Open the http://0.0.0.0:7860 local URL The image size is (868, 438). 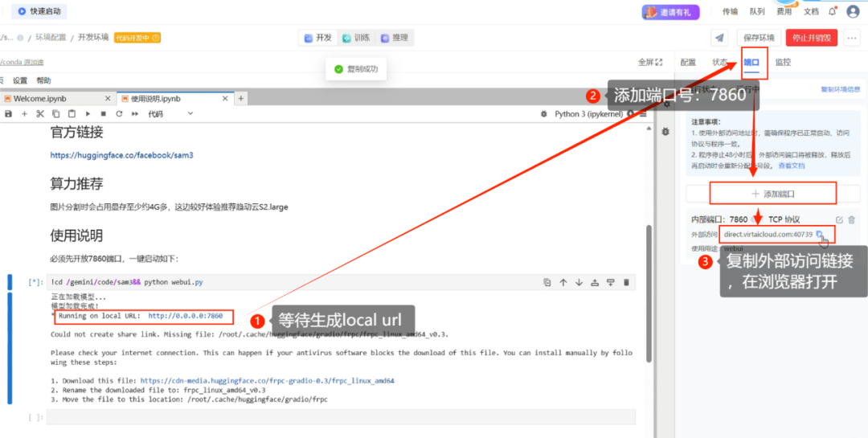tap(186, 316)
